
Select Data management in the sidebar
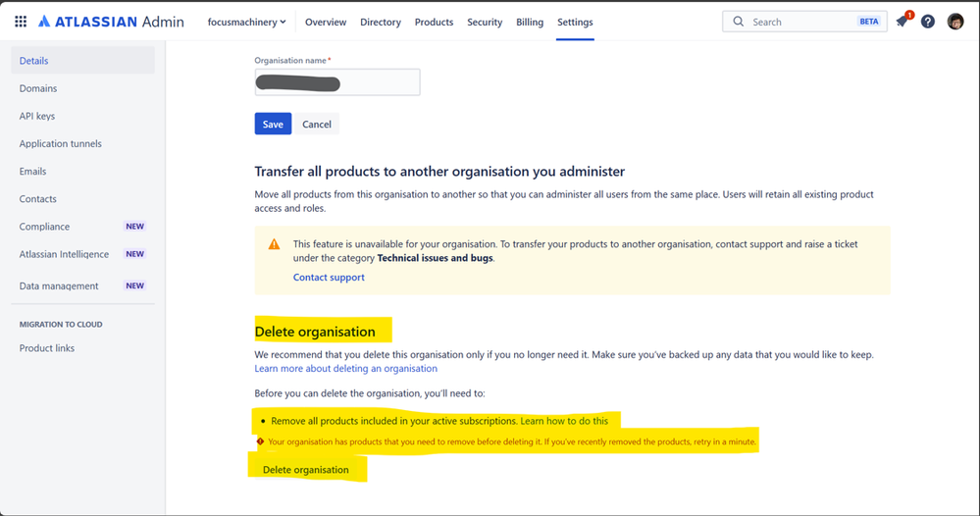click(x=83, y=285)
